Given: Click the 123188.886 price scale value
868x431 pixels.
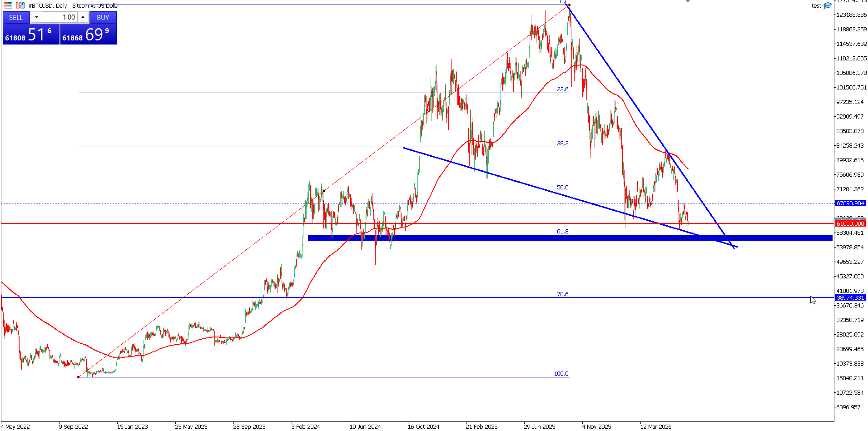Looking at the screenshot, I should coord(851,15).
